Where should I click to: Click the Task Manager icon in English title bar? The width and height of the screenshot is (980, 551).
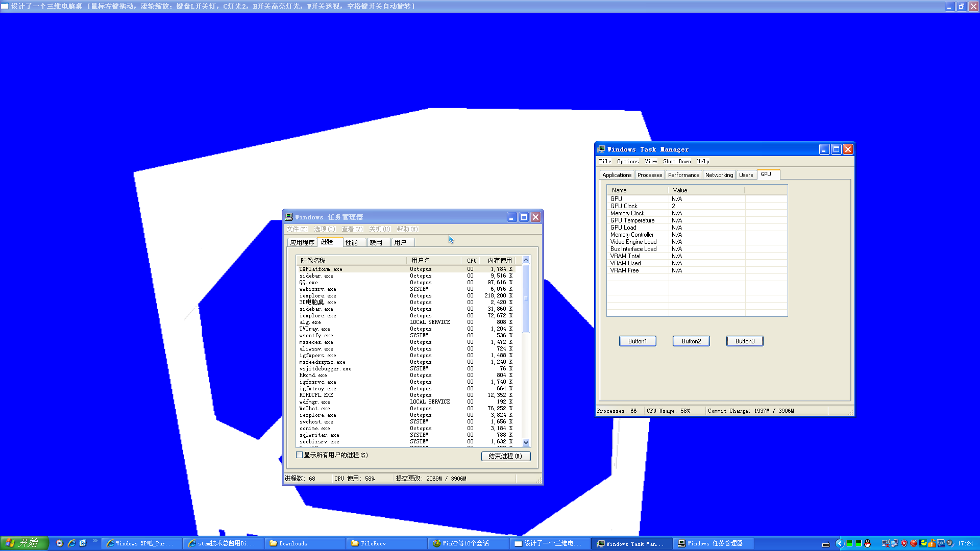601,149
